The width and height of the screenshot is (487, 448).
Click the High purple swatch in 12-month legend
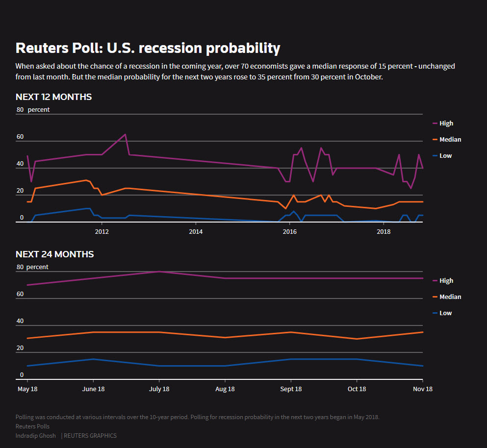coord(435,124)
